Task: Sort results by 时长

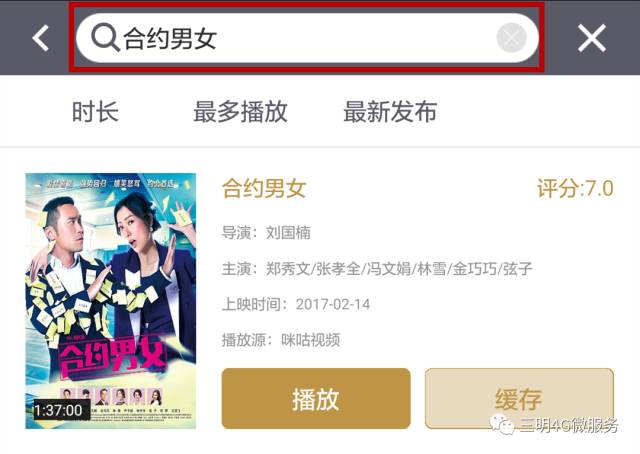Action: click(96, 112)
